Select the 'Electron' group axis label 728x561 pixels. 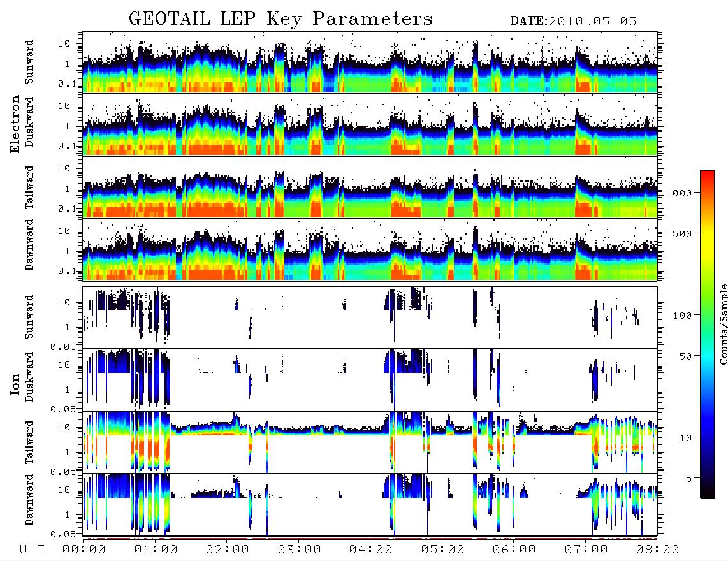[x=15, y=124]
